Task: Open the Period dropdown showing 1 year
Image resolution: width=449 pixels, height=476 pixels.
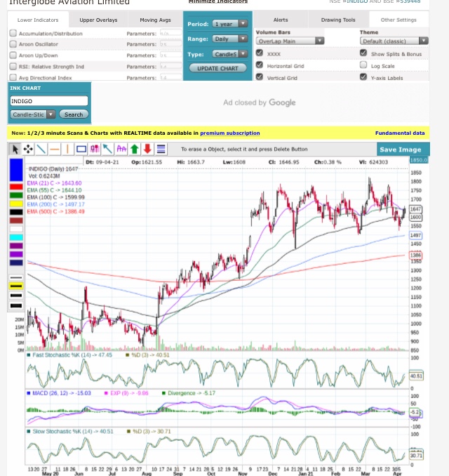Action: click(230, 24)
